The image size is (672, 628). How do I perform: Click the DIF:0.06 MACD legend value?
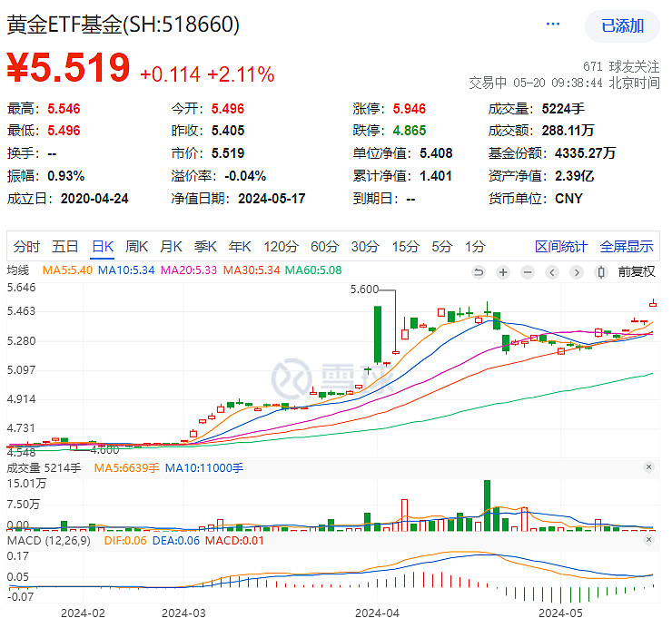pyautogui.click(x=125, y=541)
